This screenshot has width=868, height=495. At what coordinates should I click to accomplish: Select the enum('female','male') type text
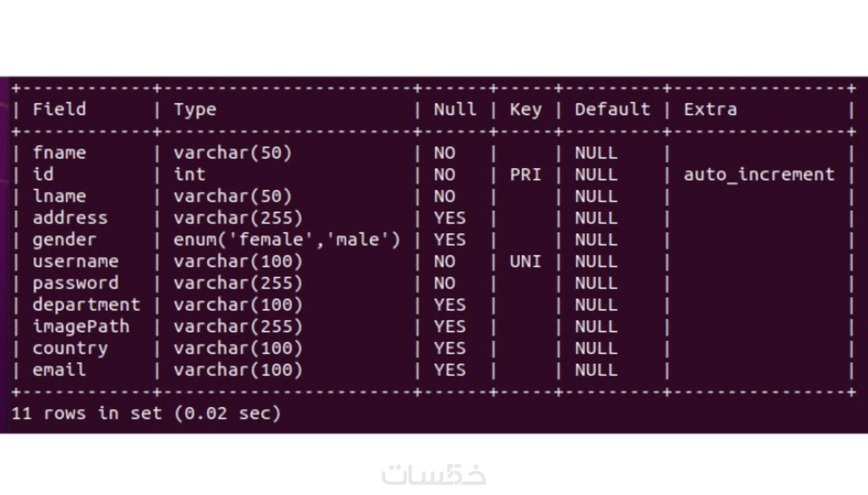(287, 240)
